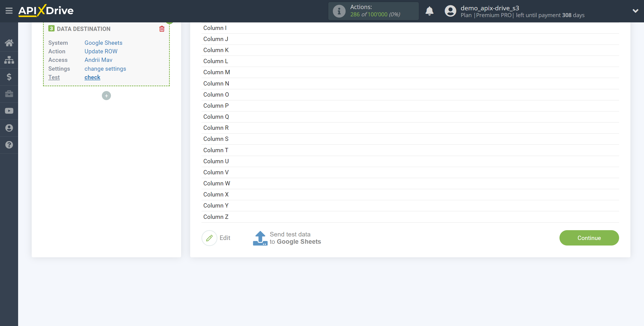Click the add step plus button

tap(106, 96)
